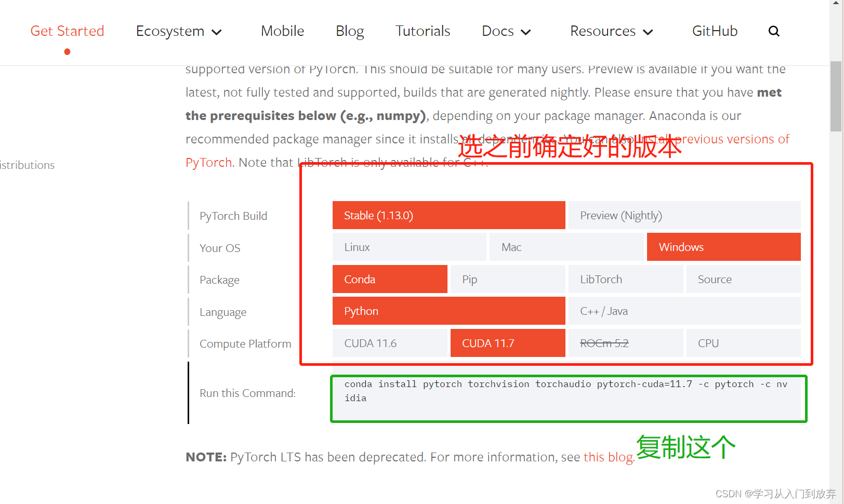The width and height of the screenshot is (844, 504).
Task: Choose Linux as your OS
Action: 409,247
